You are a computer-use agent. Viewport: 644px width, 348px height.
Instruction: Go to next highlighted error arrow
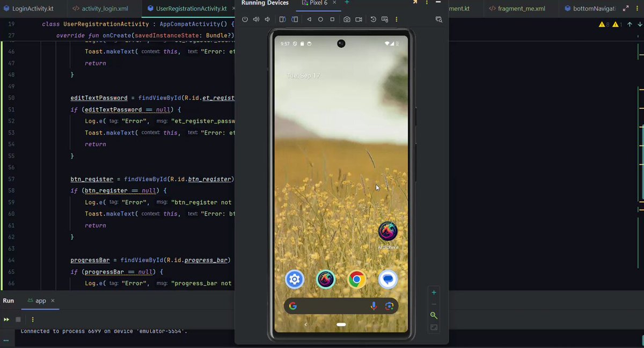[x=640, y=25]
